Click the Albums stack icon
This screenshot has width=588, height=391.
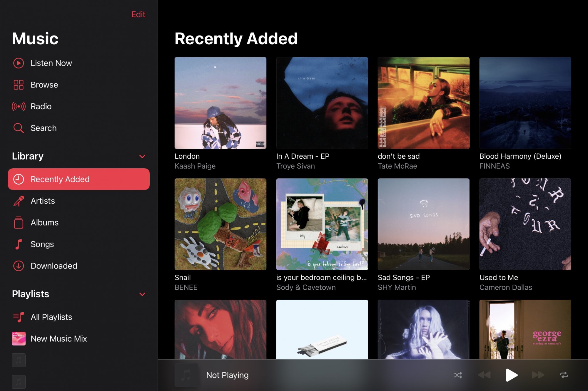(19, 222)
